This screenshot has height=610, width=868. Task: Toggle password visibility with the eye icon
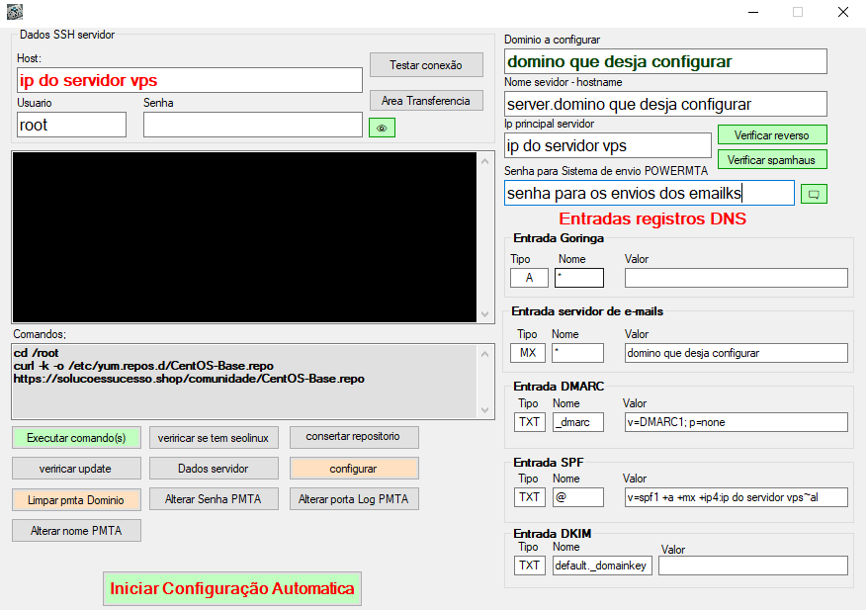click(382, 128)
